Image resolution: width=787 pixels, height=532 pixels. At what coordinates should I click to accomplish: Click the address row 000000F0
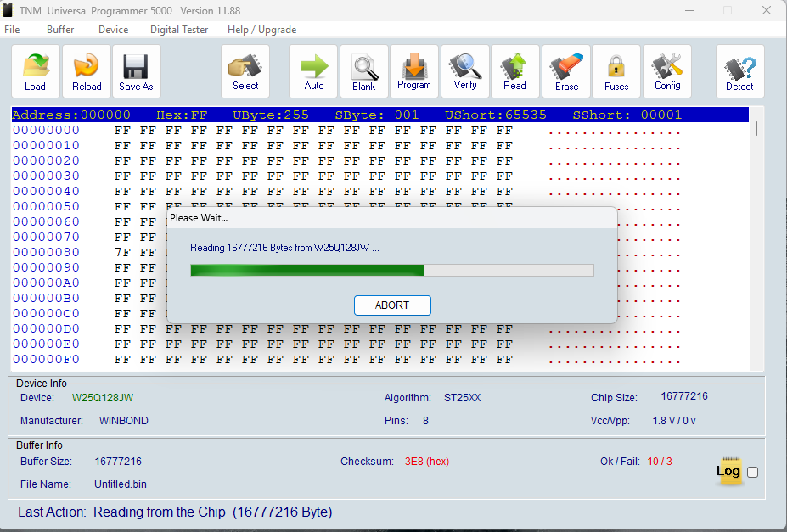46,360
